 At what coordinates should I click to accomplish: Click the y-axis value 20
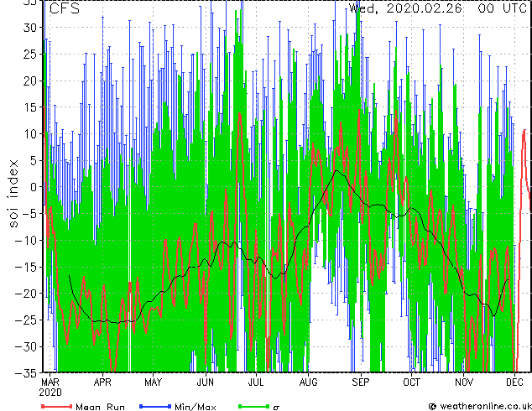click(29, 81)
